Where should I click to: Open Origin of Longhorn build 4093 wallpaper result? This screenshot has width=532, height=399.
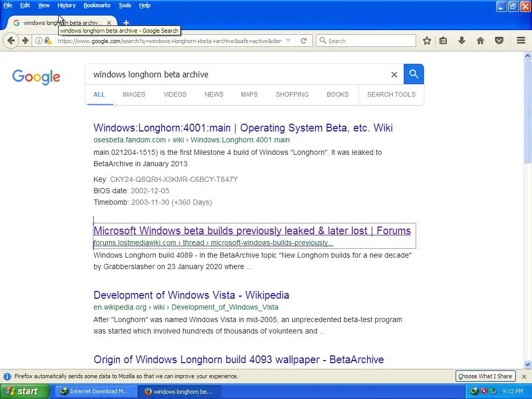pos(238,360)
